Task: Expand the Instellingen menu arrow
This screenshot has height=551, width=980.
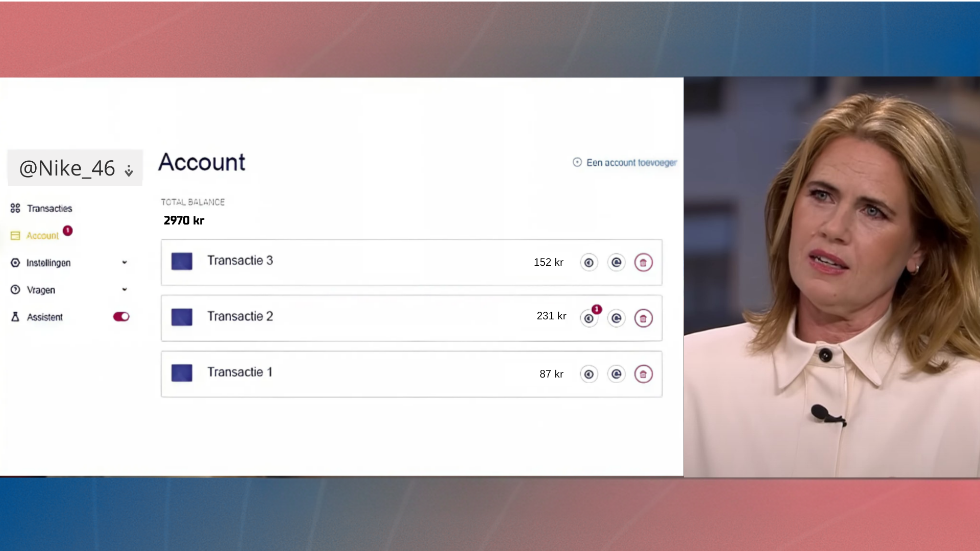Action: click(x=125, y=262)
